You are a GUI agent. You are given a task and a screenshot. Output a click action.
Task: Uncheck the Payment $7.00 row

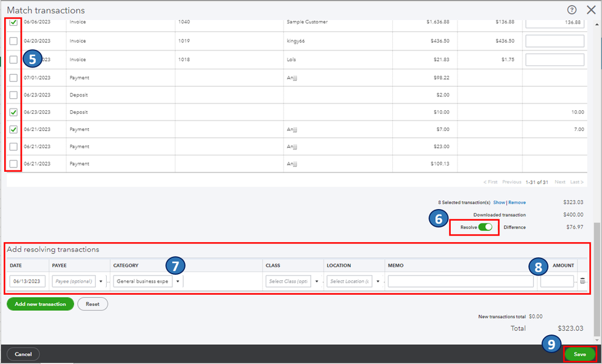pos(13,130)
